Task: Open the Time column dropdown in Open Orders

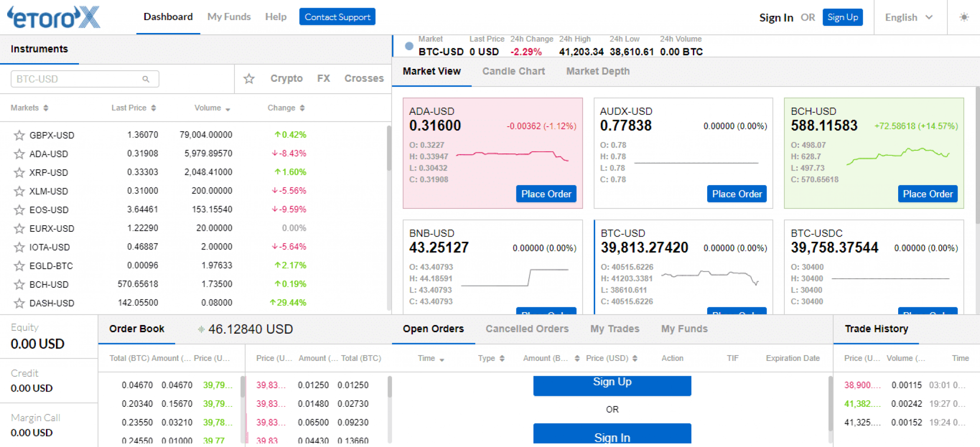Action: pyautogui.click(x=441, y=359)
